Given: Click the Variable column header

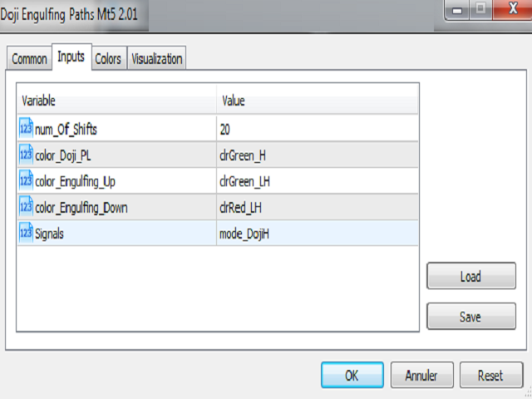Looking at the screenshot, I should (x=116, y=101).
